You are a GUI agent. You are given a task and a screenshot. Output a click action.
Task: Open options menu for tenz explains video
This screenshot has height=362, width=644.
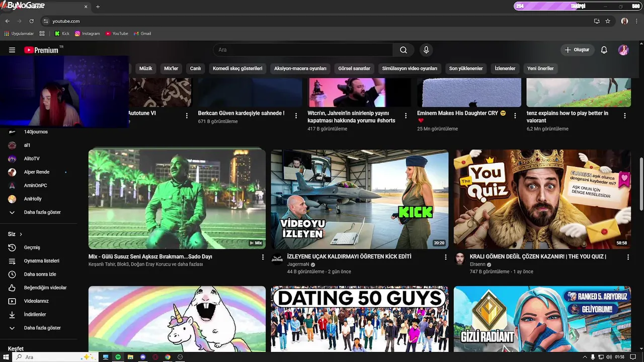(x=625, y=116)
